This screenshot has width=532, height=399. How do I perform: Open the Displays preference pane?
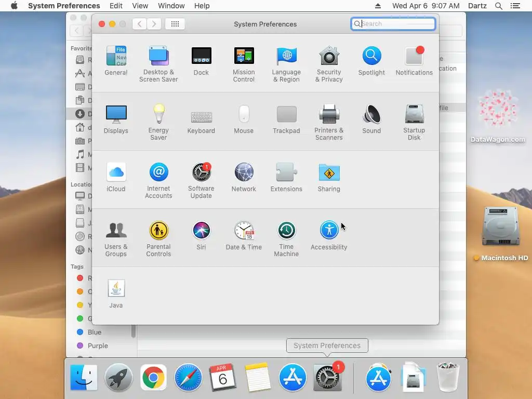116,119
